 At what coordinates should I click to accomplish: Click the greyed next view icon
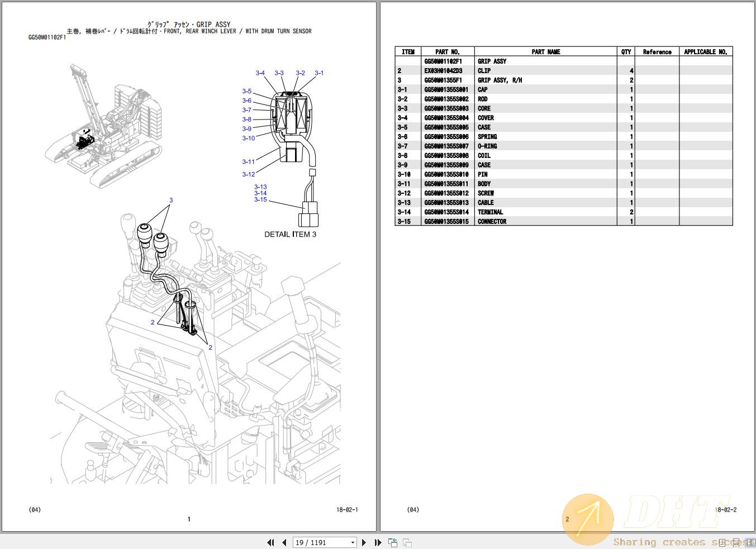(407, 542)
